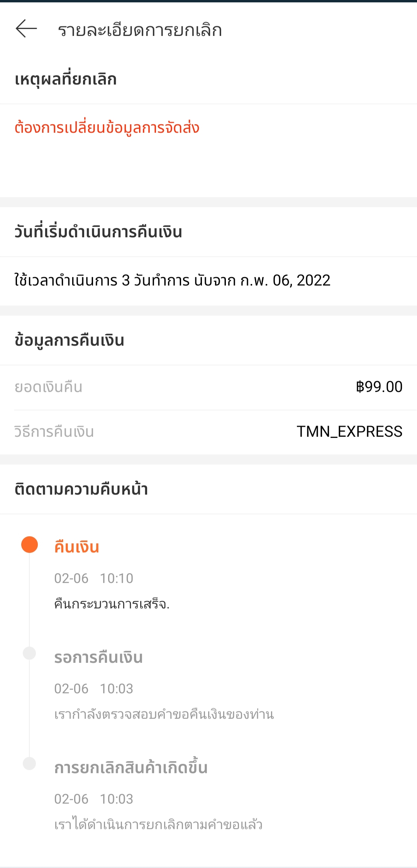The image size is (417, 868).
Task: Click the grey dot beside รอการคืนเงิน
Action: click(29, 653)
